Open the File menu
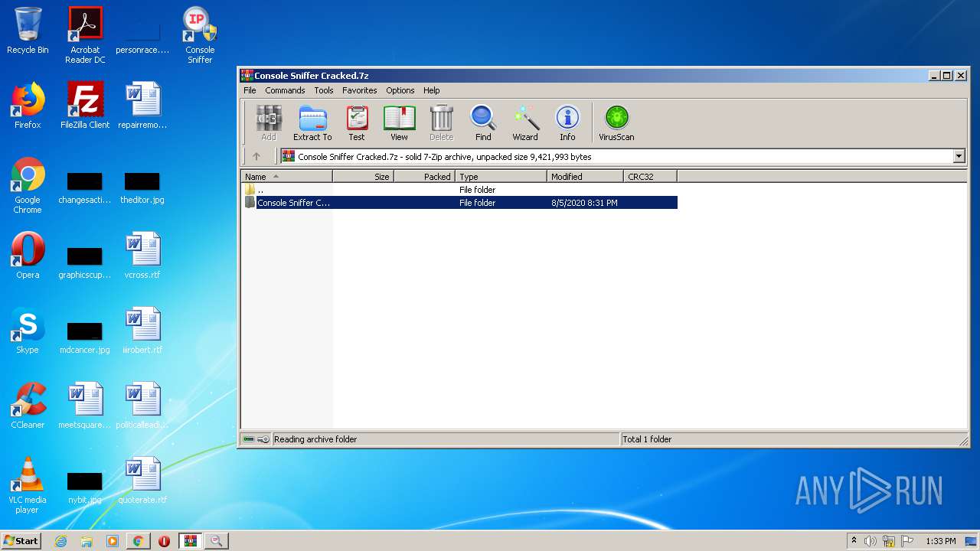 pyautogui.click(x=250, y=90)
